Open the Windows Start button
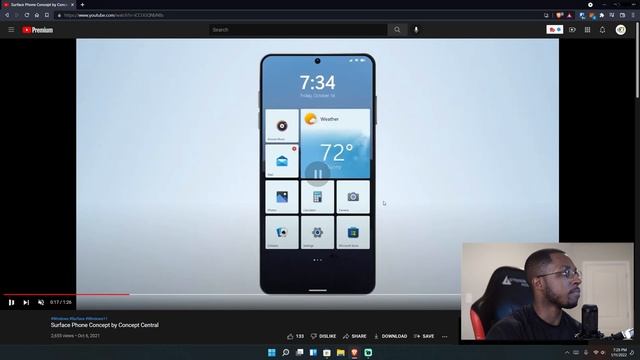Image resolution: width=640 pixels, height=360 pixels. click(x=271, y=352)
